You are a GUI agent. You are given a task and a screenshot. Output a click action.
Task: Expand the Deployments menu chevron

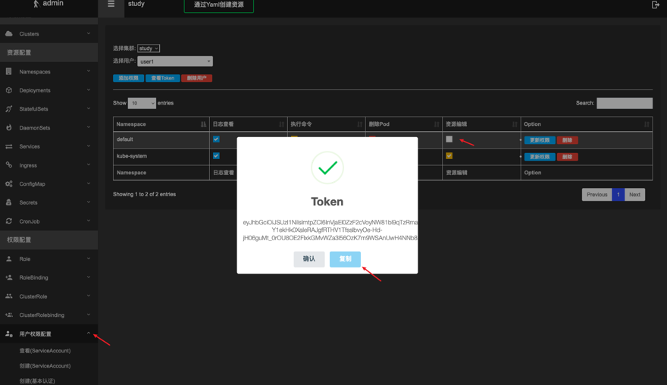(x=88, y=90)
